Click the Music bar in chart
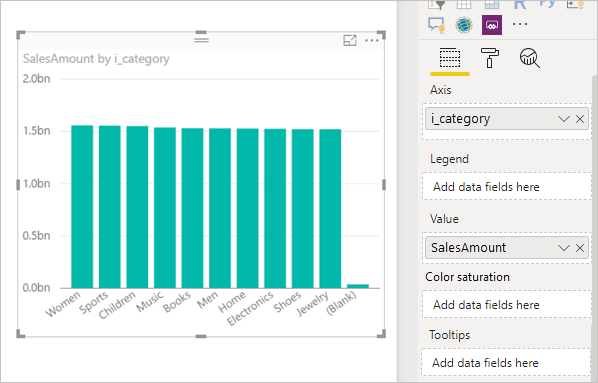 pos(165,208)
